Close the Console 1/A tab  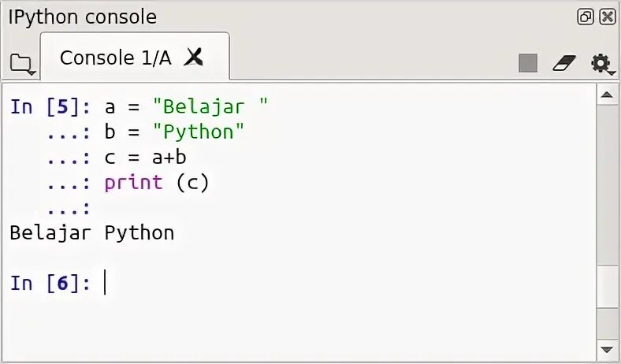[x=194, y=57]
